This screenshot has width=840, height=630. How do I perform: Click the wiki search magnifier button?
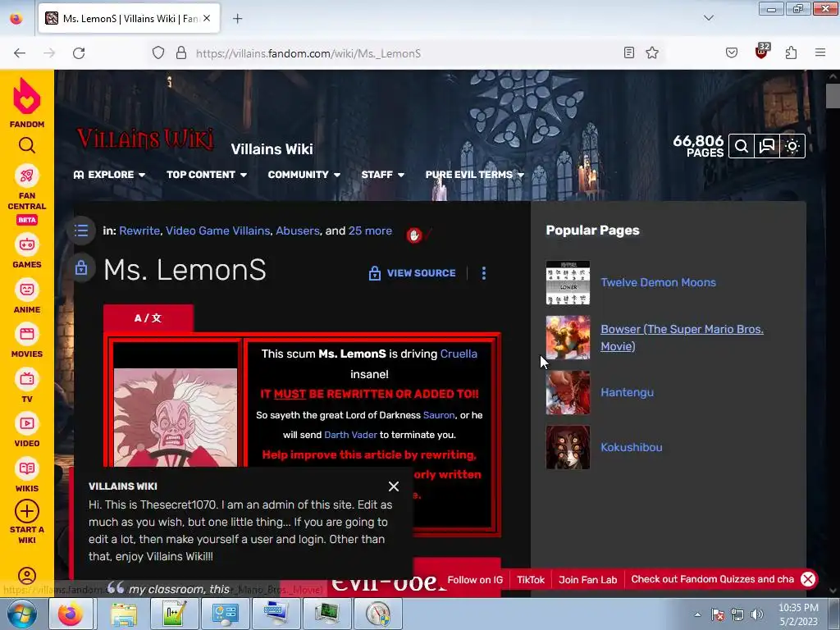pyautogui.click(x=742, y=146)
